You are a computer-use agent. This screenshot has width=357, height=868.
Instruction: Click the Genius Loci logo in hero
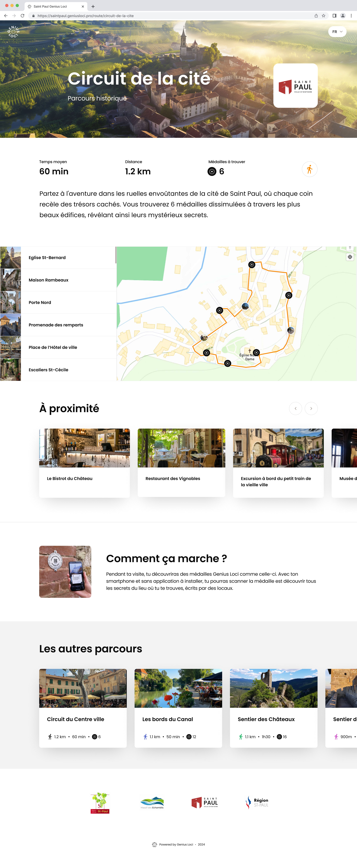[13, 32]
